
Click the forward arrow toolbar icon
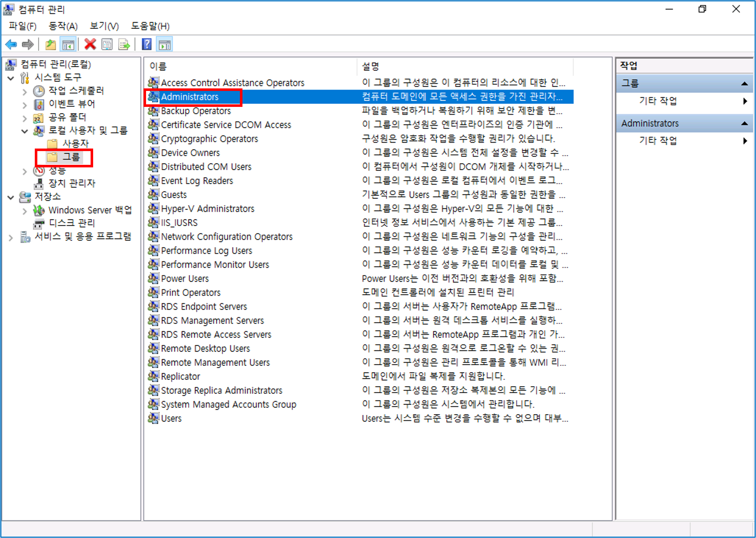point(28,45)
